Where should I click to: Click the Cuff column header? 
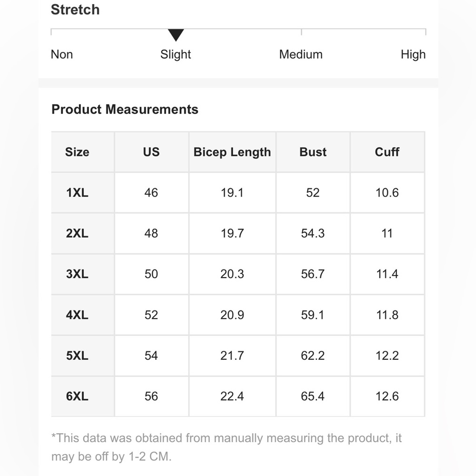coord(387,152)
